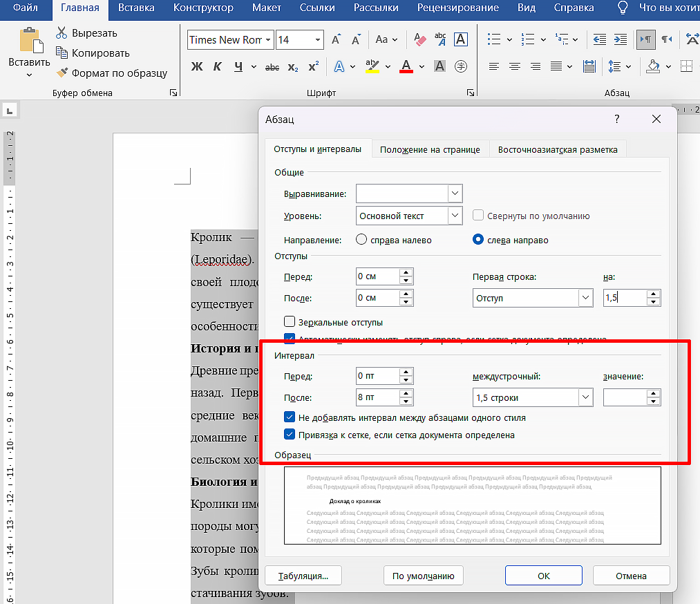Click the multilevel list icon
Viewport: 700px width, 604px height.
pyautogui.click(x=562, y=39)
